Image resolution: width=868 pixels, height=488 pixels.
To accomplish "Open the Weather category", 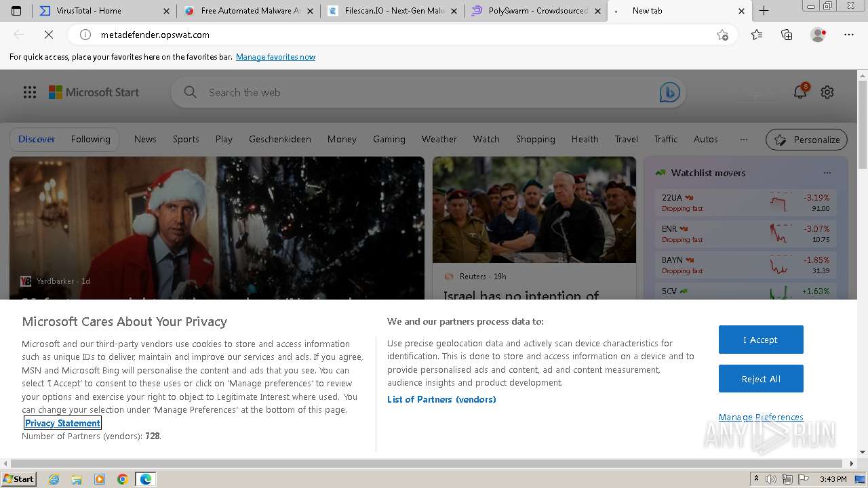I will [439, 139].
